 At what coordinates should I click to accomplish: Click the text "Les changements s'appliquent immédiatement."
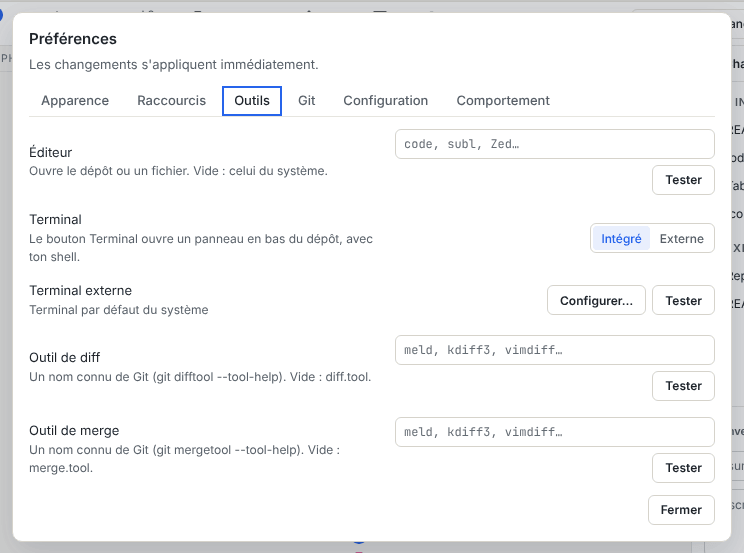[x=174, y=65]
